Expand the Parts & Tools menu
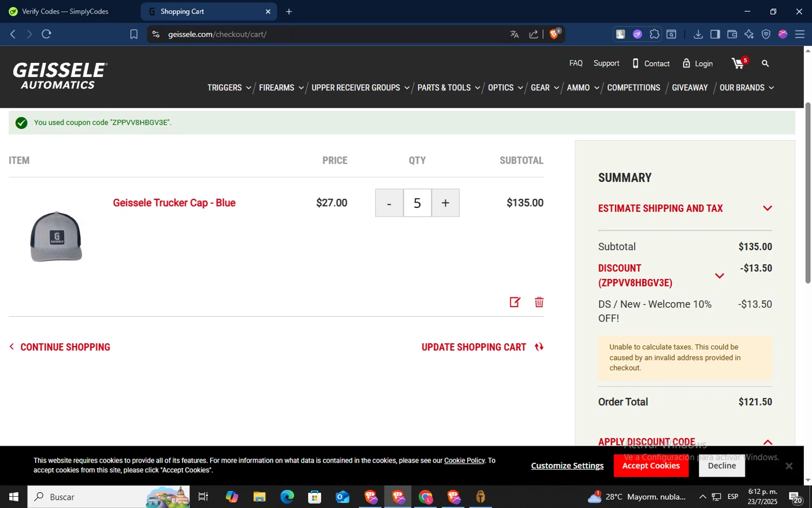 pyautogui.click(x=449, y=88)
